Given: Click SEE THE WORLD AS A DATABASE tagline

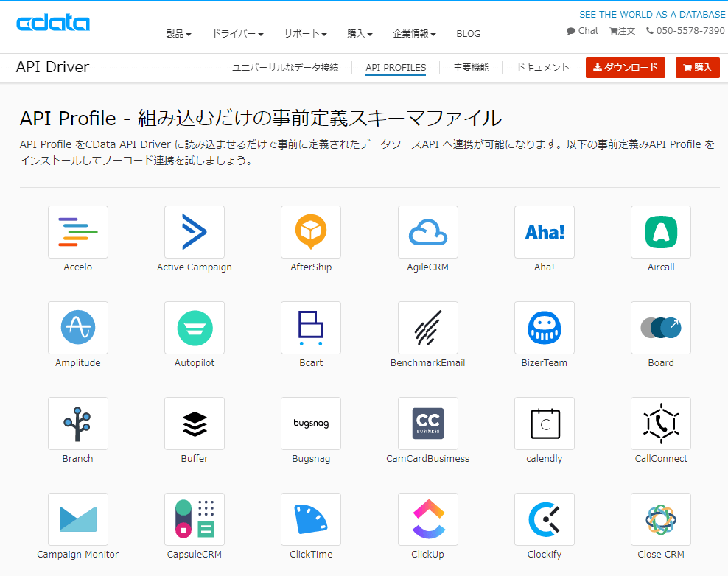Looking at the screenshot, I should (652, 15).
